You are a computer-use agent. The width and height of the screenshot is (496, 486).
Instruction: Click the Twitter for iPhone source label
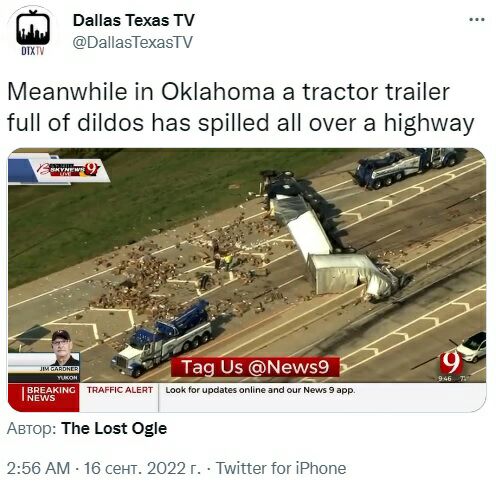click(x=281, y=468)
